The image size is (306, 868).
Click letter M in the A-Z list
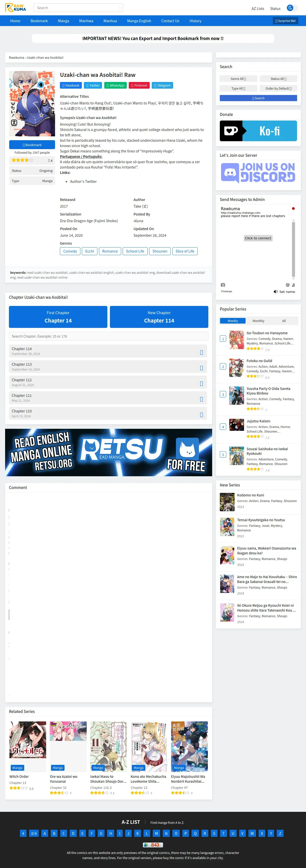pyautogui.click(x=156, y=834)
